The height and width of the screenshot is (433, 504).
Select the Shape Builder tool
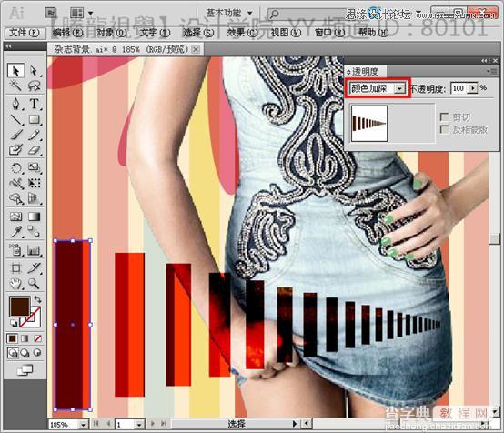click(15, 198)
